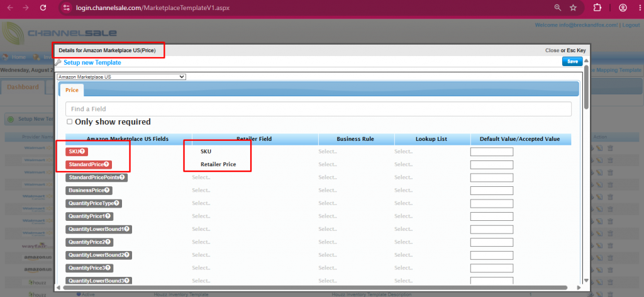
Task: Click QuantityPrice3 help icon
Action: pyautogui.click(x=108, y=268)
